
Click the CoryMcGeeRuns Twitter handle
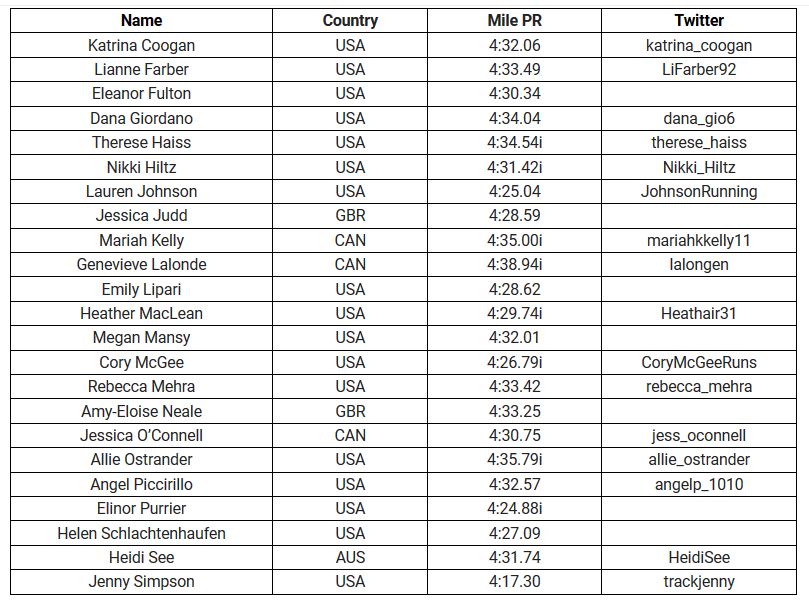699,362
